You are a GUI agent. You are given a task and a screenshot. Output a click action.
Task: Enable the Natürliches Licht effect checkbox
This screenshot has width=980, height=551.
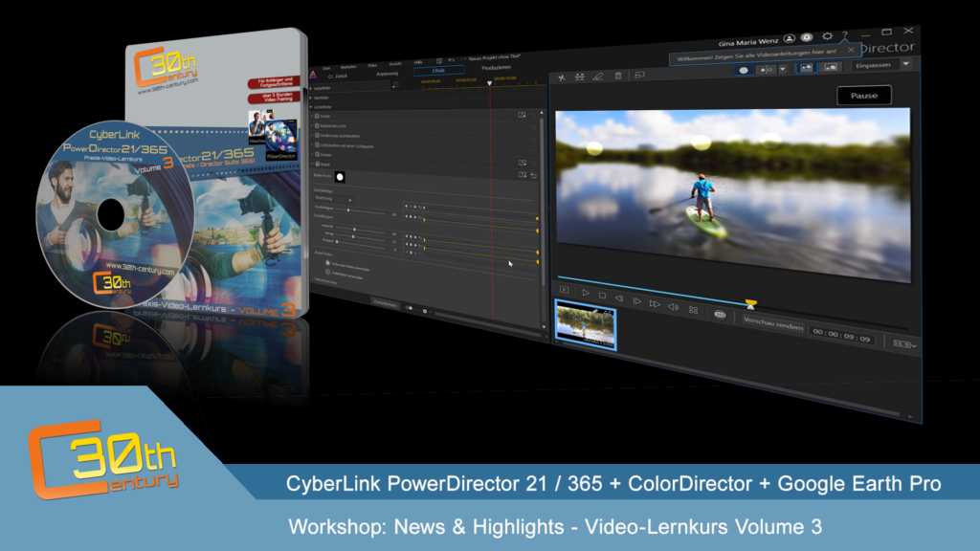click(x=317, y=125)
